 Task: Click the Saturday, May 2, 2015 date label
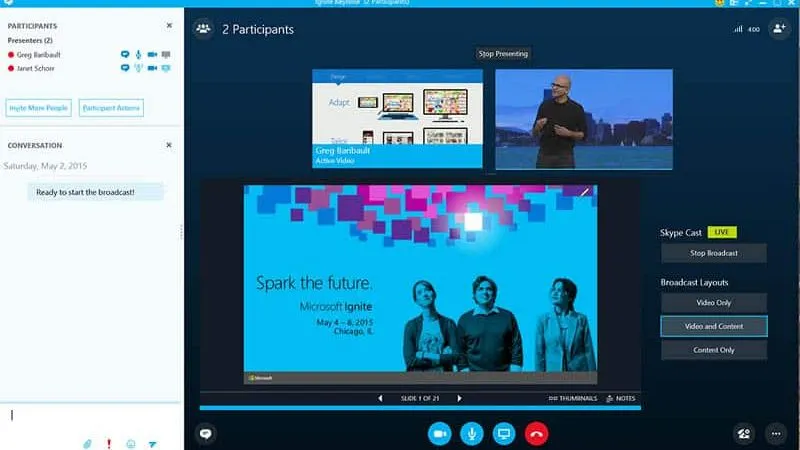[x=45, y=166]
